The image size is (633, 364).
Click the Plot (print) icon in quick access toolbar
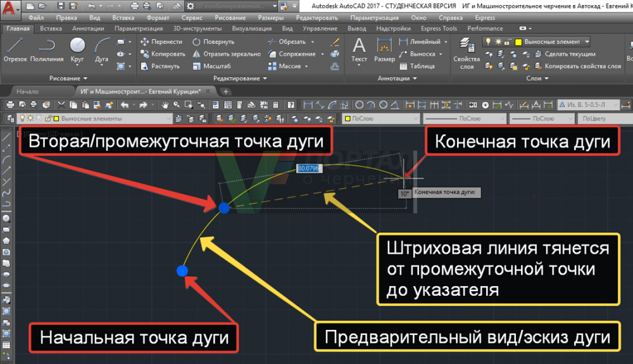(x=134, y=6)
